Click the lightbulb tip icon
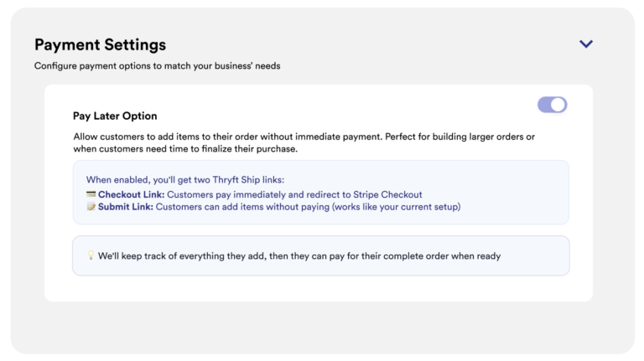The width and height of the screenshot is (644, 361). pos(91,255)
